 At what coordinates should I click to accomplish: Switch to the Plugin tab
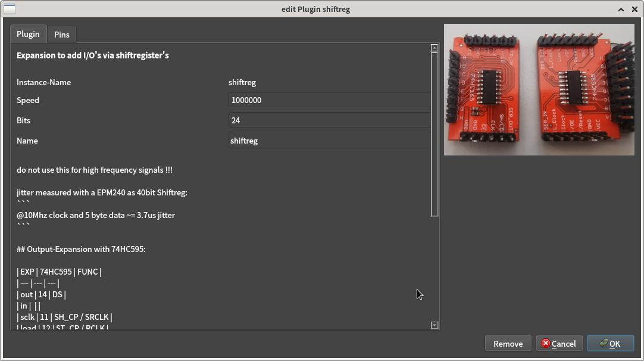coord(28,34)
